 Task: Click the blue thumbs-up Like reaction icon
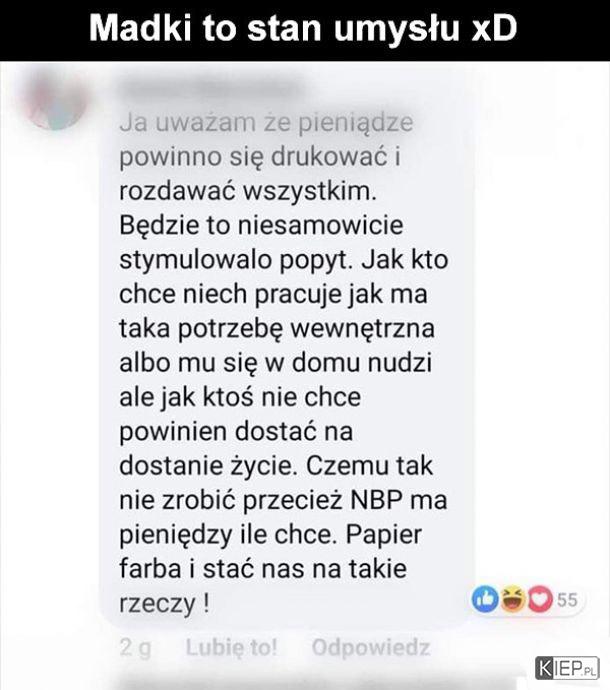[485, 599]
